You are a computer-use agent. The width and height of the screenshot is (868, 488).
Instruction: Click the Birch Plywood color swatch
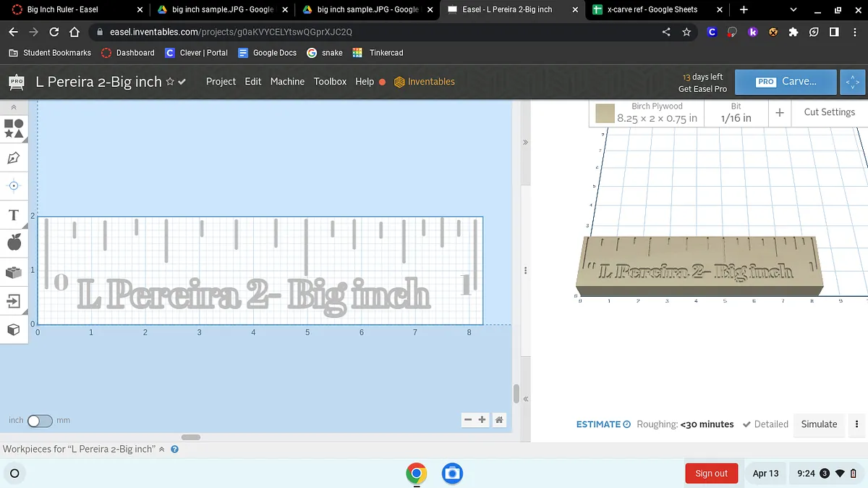click(605, 113)
